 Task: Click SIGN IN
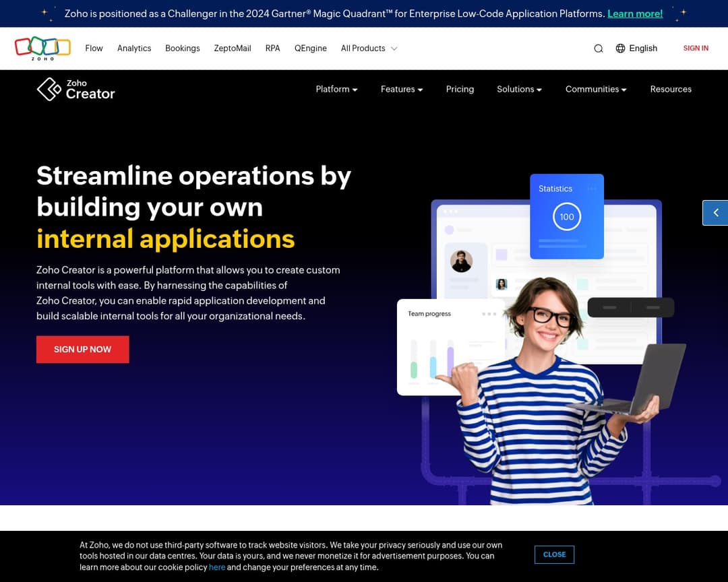pyautogui.click(x=696, y=48)
